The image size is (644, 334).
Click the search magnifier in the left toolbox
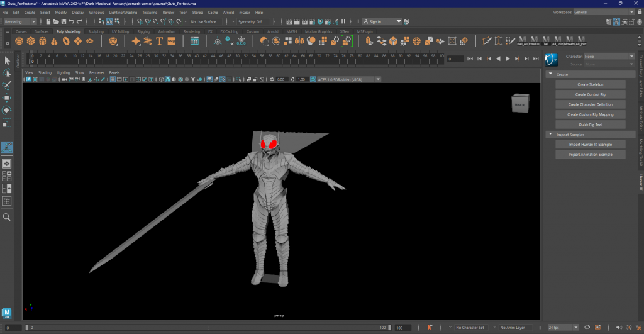pos(8,217)
